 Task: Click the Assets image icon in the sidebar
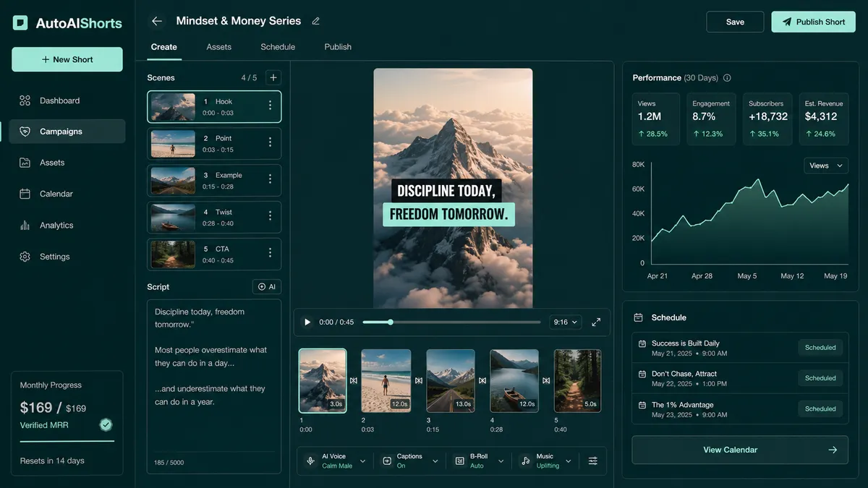[x=25, y=163]
